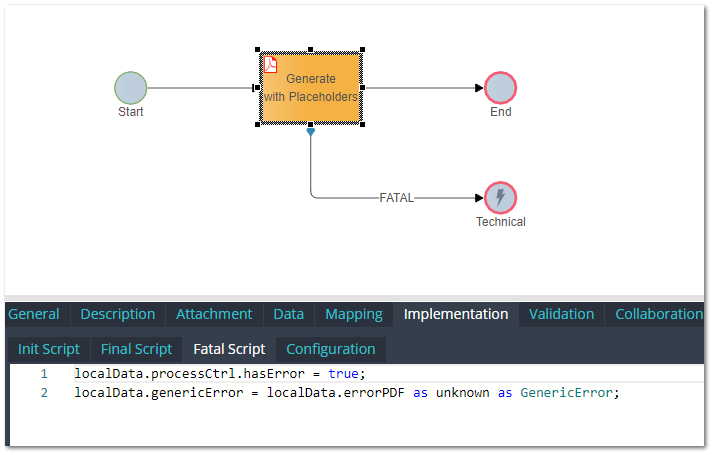Switch to the Final Script sub-tab
Screen dimensions: 713x455
tap(136, 349)
